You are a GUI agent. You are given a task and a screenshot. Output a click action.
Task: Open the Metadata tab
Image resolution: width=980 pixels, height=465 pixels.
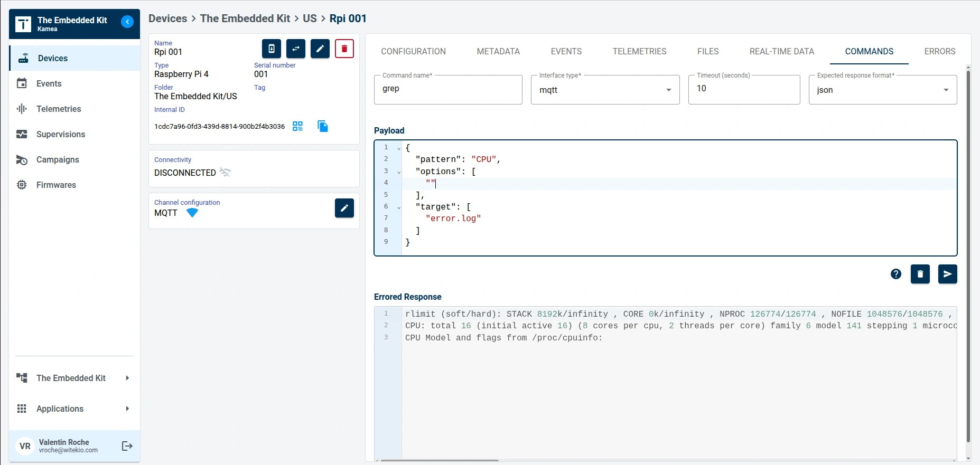click(x=498, y=51)
